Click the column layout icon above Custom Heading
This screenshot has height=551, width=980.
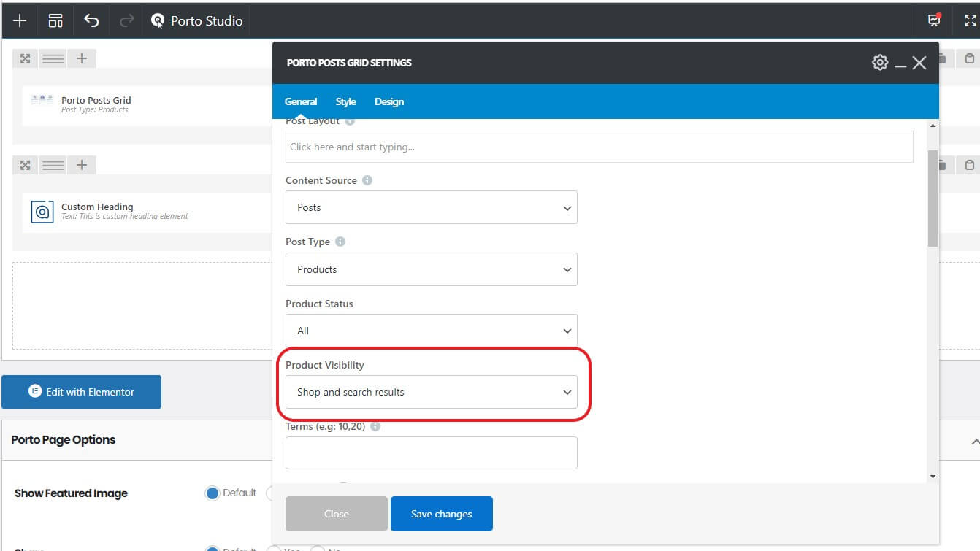(53, 166)
